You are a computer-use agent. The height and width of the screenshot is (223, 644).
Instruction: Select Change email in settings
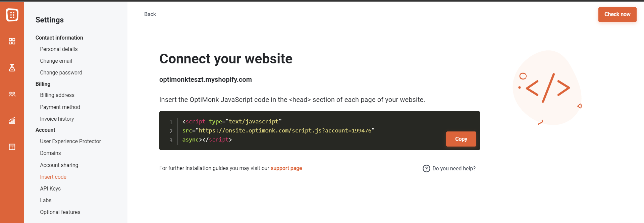(56, 61)
